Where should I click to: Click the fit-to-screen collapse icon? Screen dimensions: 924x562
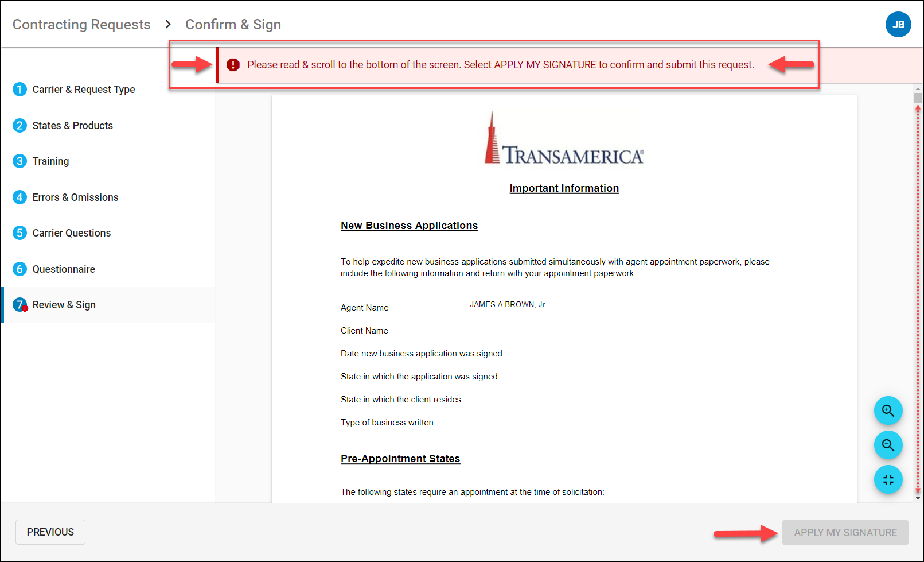tap(888, 479)
